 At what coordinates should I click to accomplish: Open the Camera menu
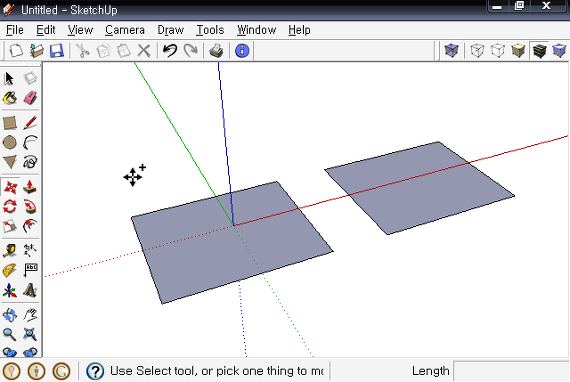(x=125, y=30)
